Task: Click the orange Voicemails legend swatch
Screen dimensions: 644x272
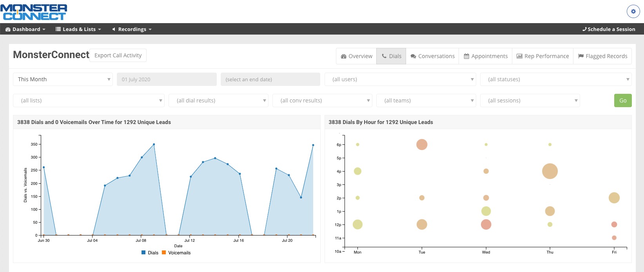Action: point(164,253)
